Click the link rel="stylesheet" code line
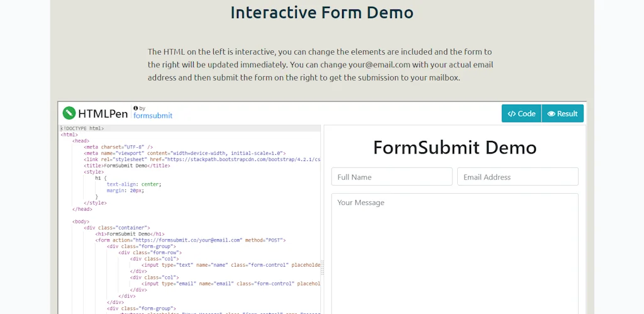644x314 pixels. click(x=202, y=159)
